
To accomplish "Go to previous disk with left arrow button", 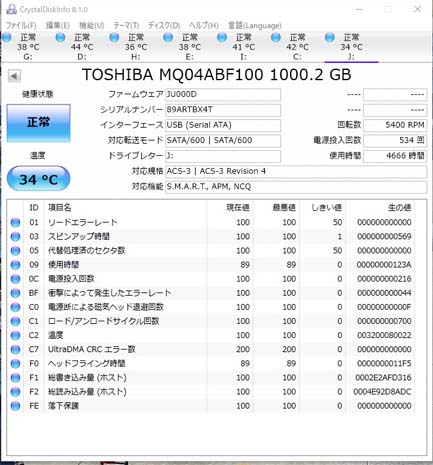I will click(14, 76).
